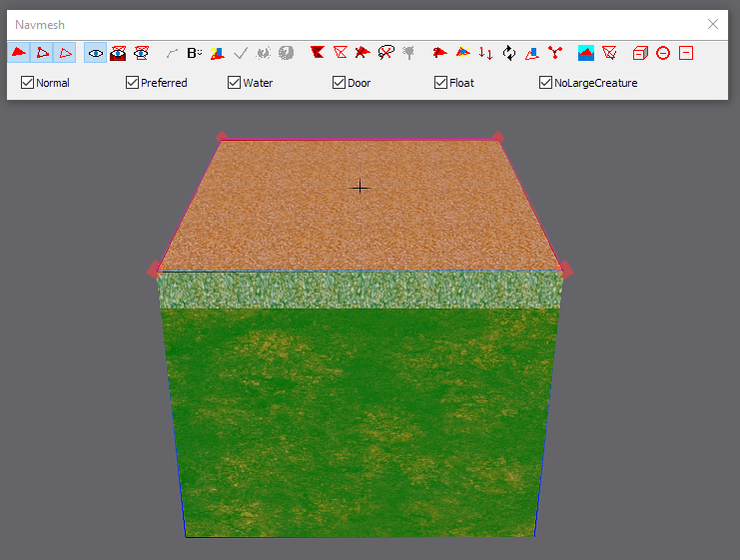Screen dimensions: 740x560
Task: Click the bold B toolbar icon
Action: point(194,53)
